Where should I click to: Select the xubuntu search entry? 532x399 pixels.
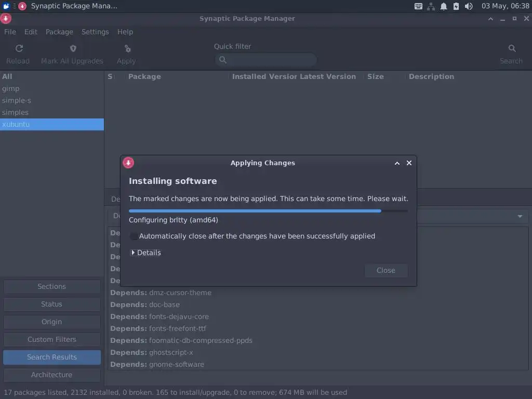[x=52, y=124]
